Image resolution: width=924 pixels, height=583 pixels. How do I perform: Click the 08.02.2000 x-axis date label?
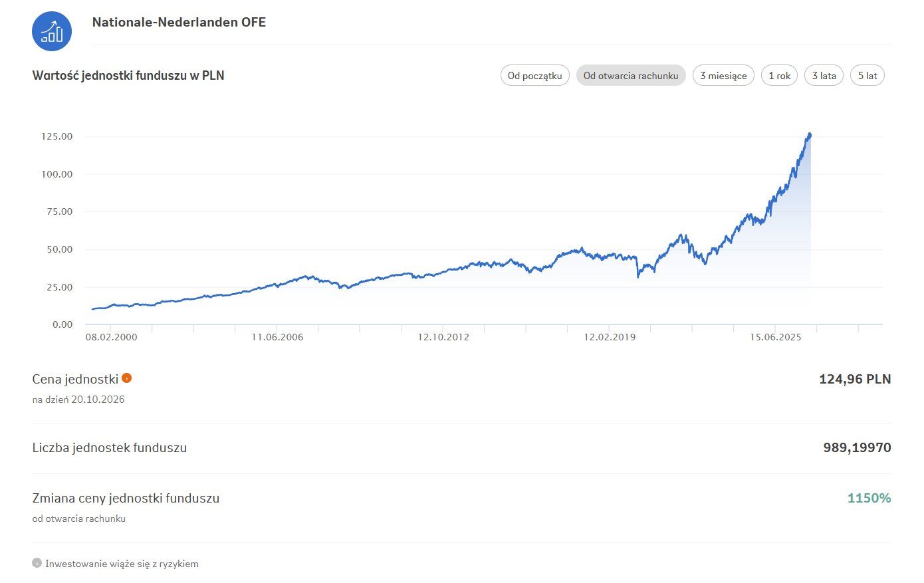(112, 337)
